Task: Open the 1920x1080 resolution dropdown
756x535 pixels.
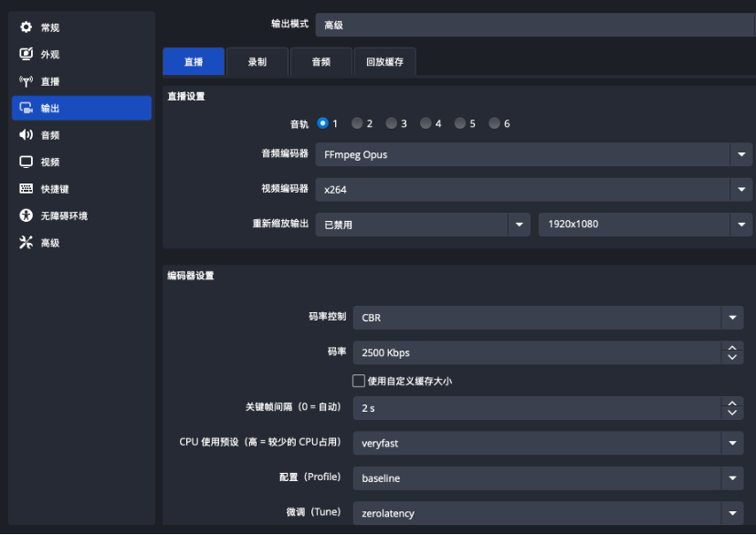Action: pyautogui.click(x=646, y=225)
